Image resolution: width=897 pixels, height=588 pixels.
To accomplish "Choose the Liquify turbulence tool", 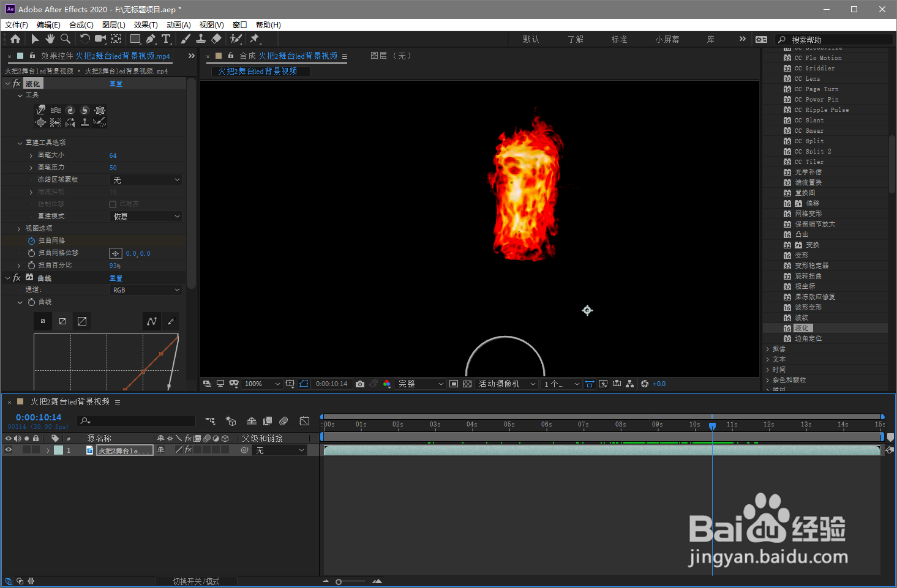I will (56, 110).
